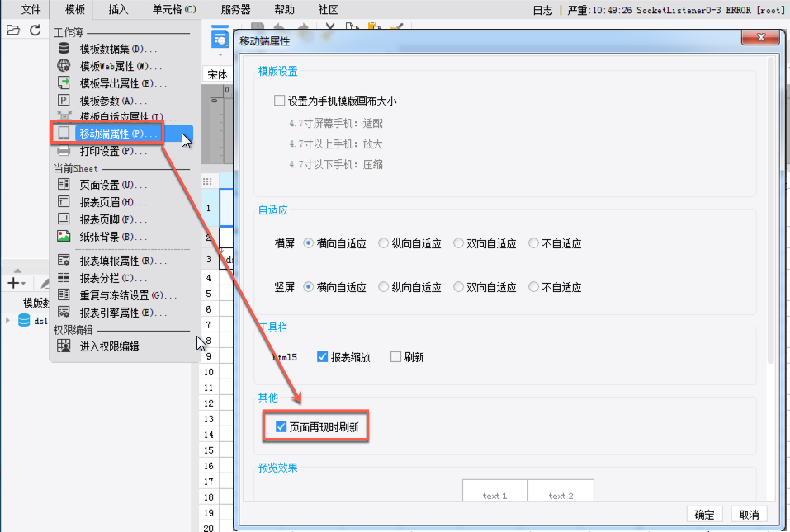
Task: Select 竖屏 纵向自适应 radio button
Action: point(383,287)
